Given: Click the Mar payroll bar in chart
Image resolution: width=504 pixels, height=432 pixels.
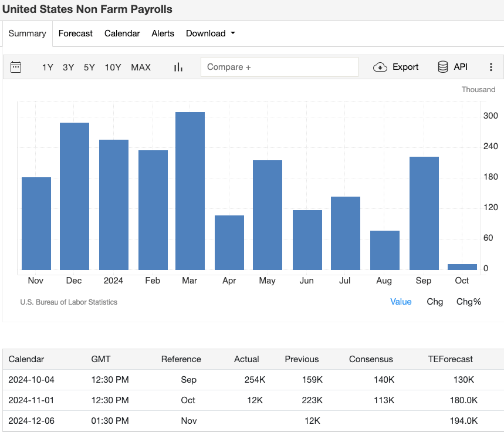Looking at the screenshot, I should [189, 188].
